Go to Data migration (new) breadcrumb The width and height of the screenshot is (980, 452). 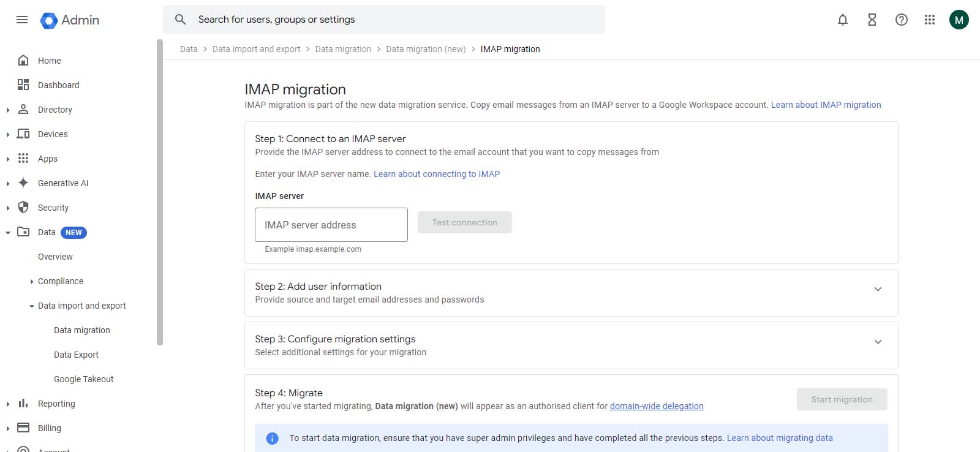[x=426, y=49]
